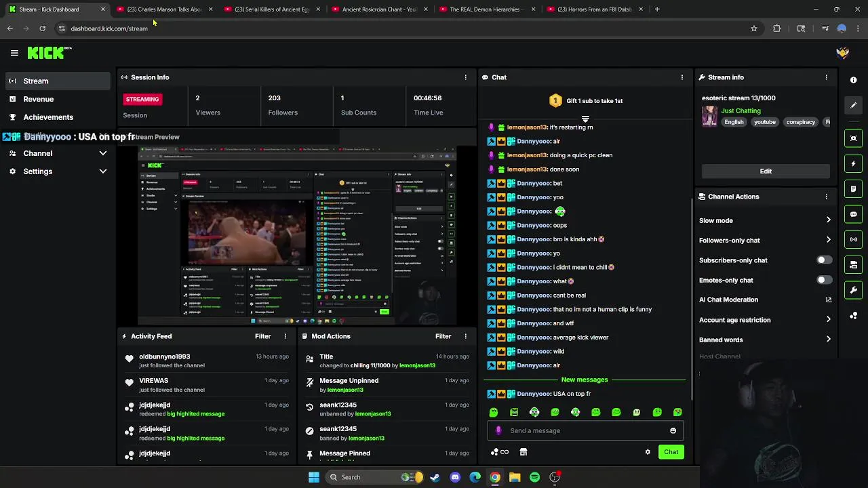The width and height of the screenshot is (868, 488).
Task: Click the taskbar Search box
Action: click(375, 477)
